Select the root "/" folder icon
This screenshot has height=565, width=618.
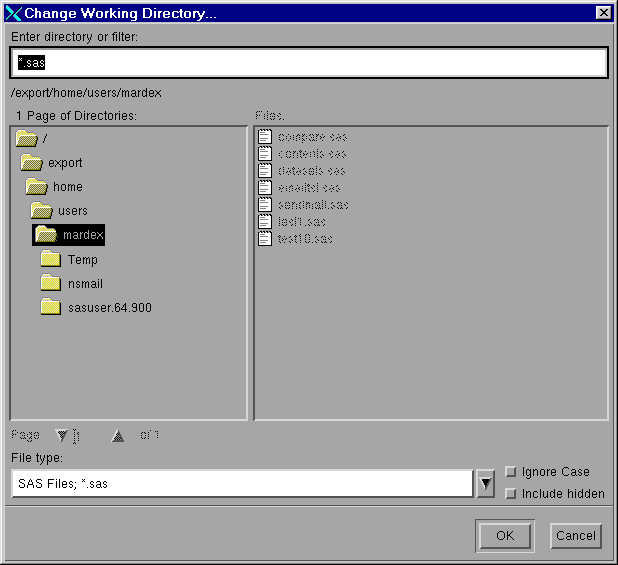[26, 138]
